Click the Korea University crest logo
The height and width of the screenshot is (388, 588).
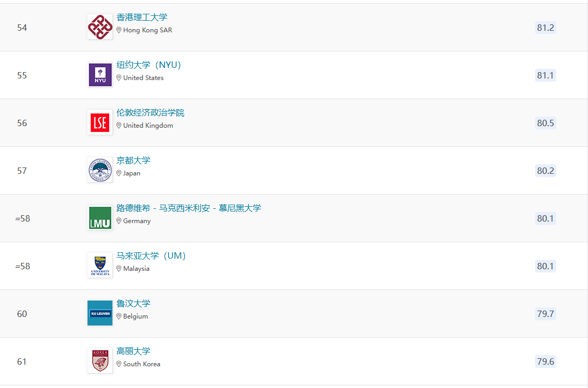pos(100,360)
